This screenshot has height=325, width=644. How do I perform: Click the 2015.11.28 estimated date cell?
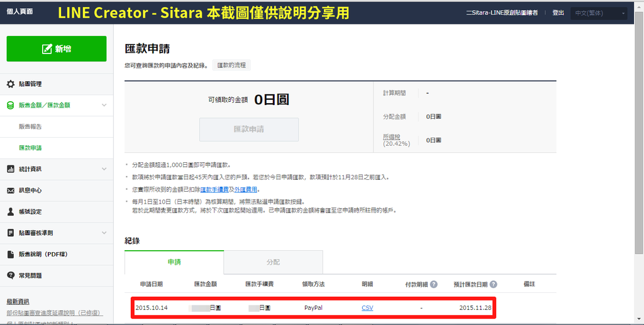pos(475,308)
